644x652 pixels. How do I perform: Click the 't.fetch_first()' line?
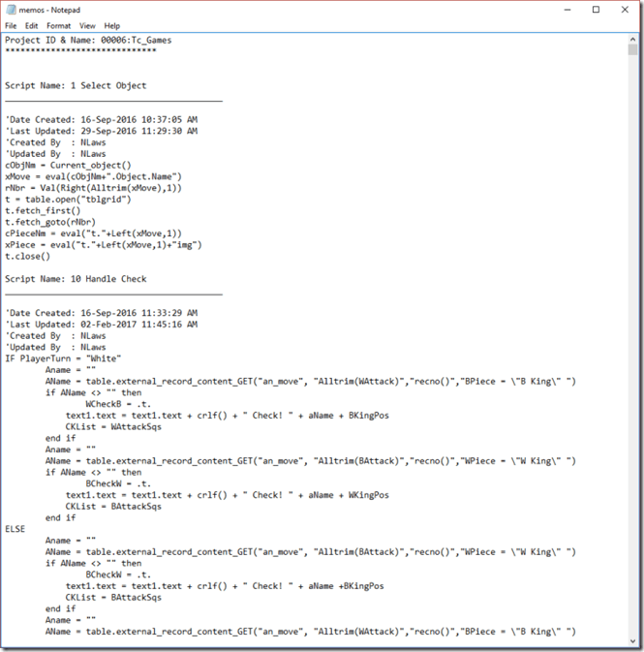pos(43,211)
